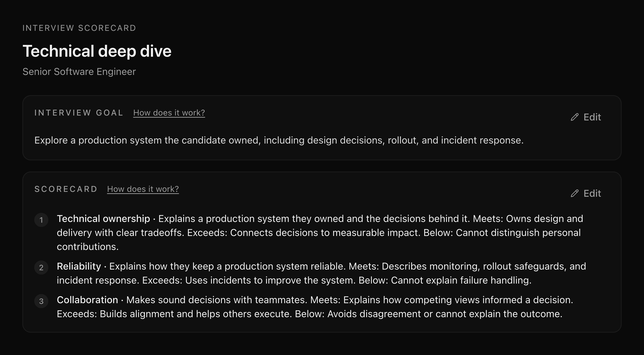644x355 pixels.
Task: Select the Collaboration criterion title
Action: pyautogui.click(x=87, y=300)
